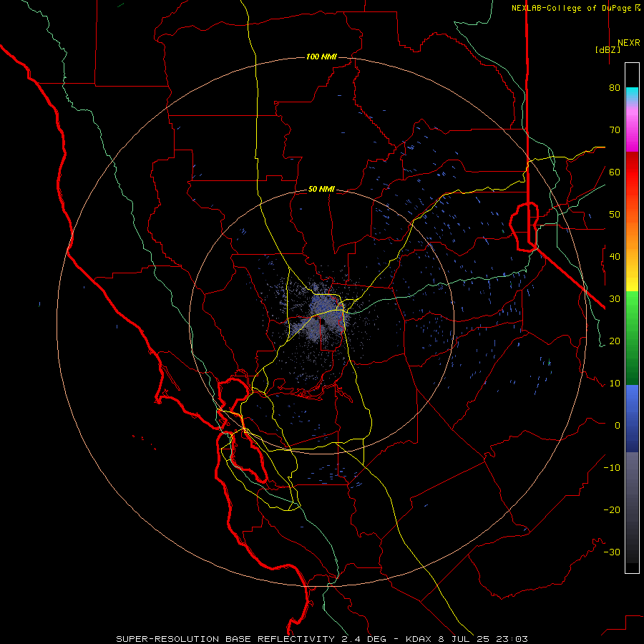
Task: Click the 0 value on dBZ scale
Action: (618, 426)
